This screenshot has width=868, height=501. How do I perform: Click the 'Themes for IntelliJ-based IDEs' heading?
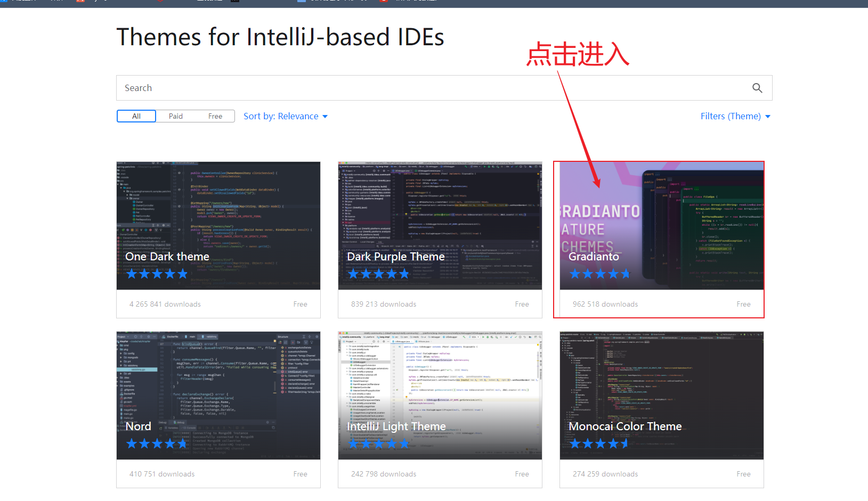point(280,37)
